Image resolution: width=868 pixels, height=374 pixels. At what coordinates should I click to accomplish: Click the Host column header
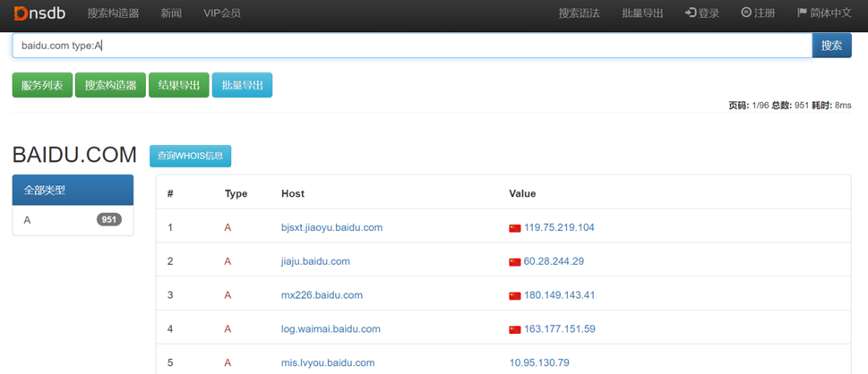pos(293,193)
